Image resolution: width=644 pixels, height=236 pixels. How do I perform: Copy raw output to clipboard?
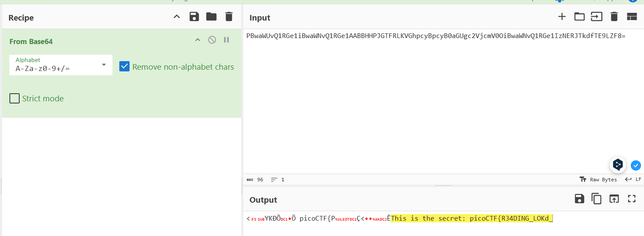click(x=597, y=199)
